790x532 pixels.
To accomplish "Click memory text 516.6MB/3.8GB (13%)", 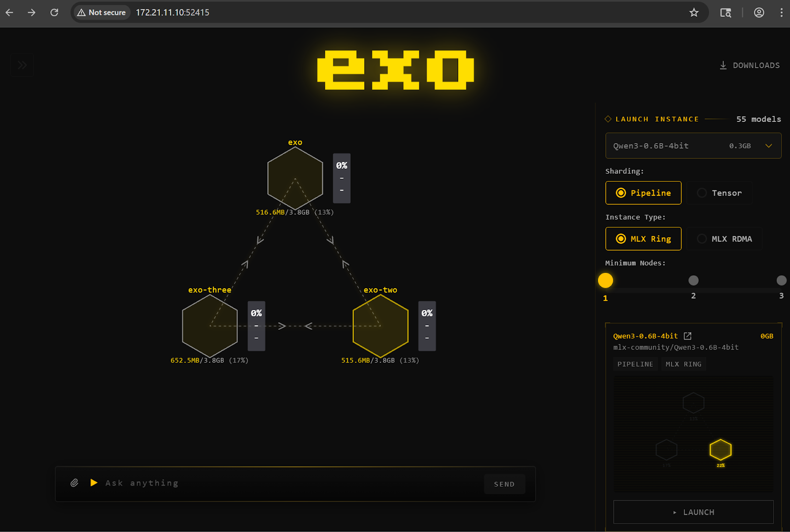I will (295, 212).
